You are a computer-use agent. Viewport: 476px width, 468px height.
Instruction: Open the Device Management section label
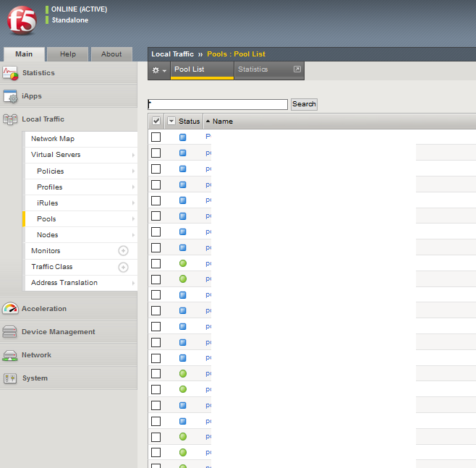click(x=59, y=332)
